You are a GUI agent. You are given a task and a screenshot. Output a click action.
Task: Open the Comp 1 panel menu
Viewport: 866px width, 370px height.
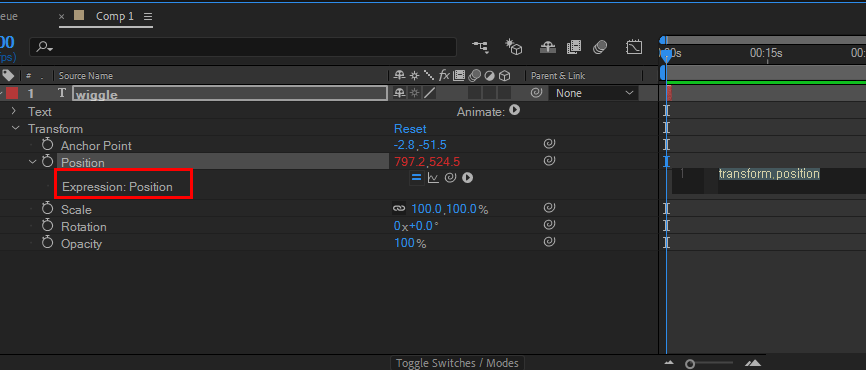pos(148,17)
